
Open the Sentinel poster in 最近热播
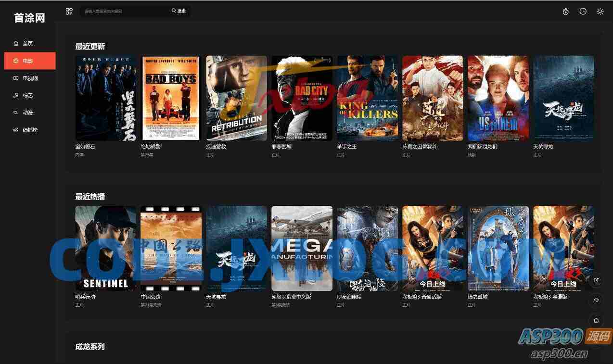click(x=105, y=248)
